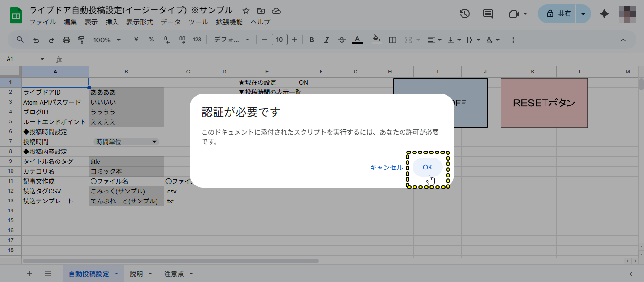
Task: Increase font size with plus button
Action: 295,40
